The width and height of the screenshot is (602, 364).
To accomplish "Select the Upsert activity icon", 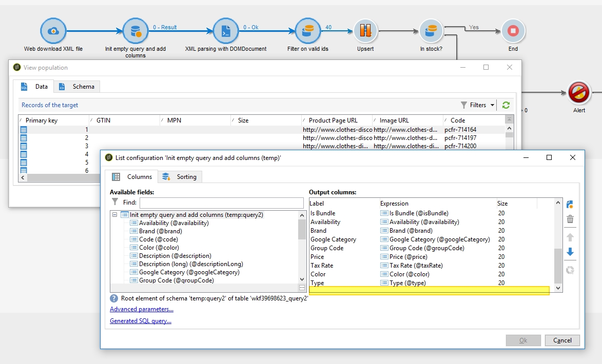I will tap(365, 31).
